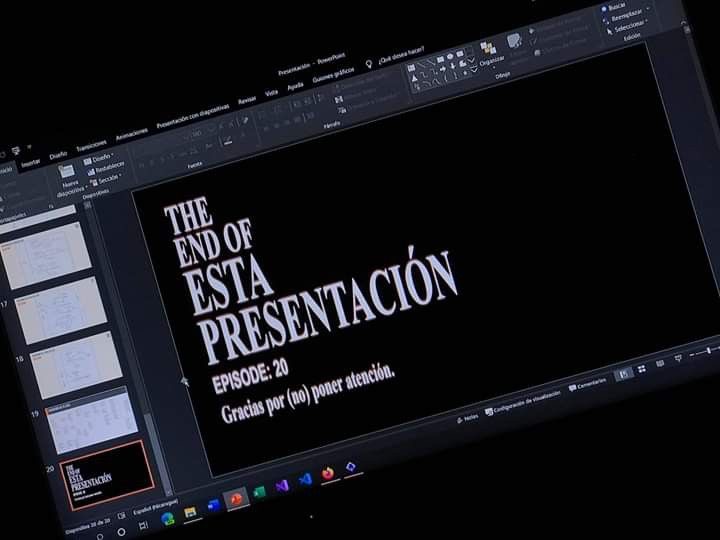Switch to reading view icon

point(660,364)
